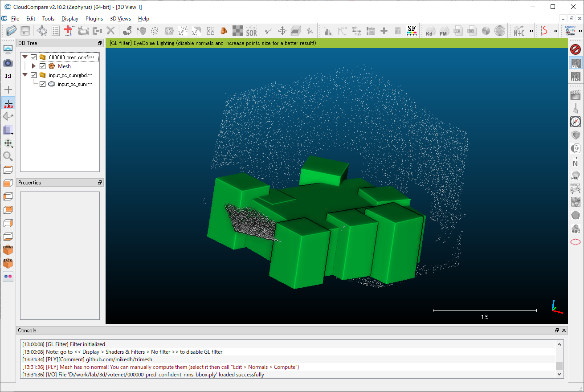Disable the 000000_pred_conf checkbox
The height and width of the screenshot is (392, 584).
click(x=34, y=57)
